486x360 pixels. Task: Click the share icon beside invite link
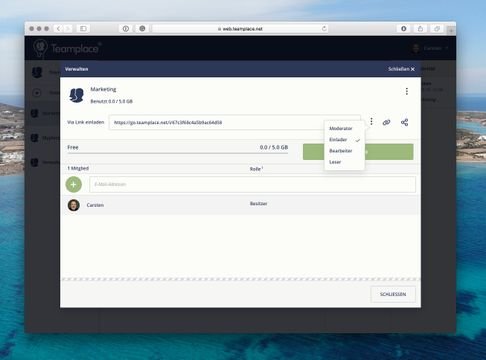click(x=404, y=122)
